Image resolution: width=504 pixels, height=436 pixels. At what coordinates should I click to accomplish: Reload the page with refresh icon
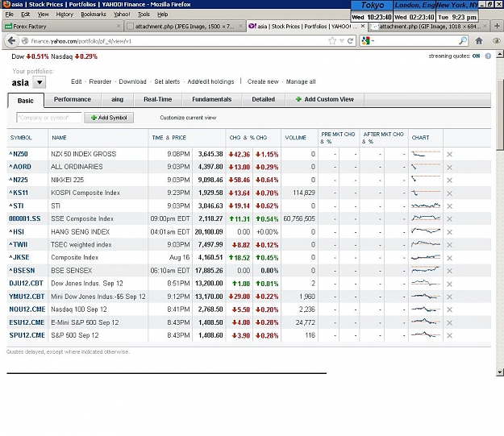click(x=350, y=41)
